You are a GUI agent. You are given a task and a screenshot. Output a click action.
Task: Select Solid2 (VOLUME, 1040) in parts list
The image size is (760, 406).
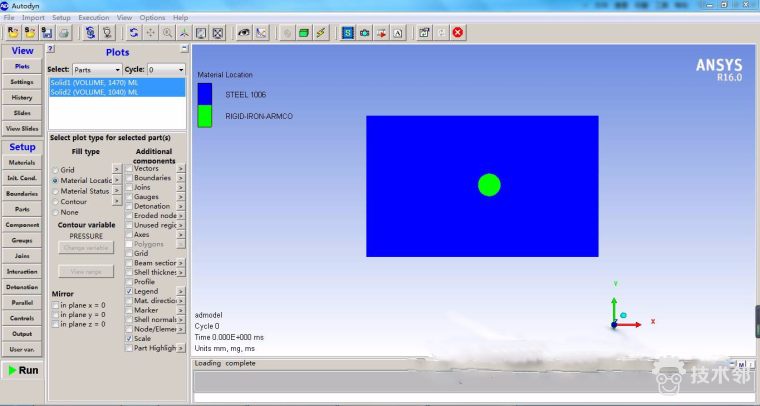(94, 92)
